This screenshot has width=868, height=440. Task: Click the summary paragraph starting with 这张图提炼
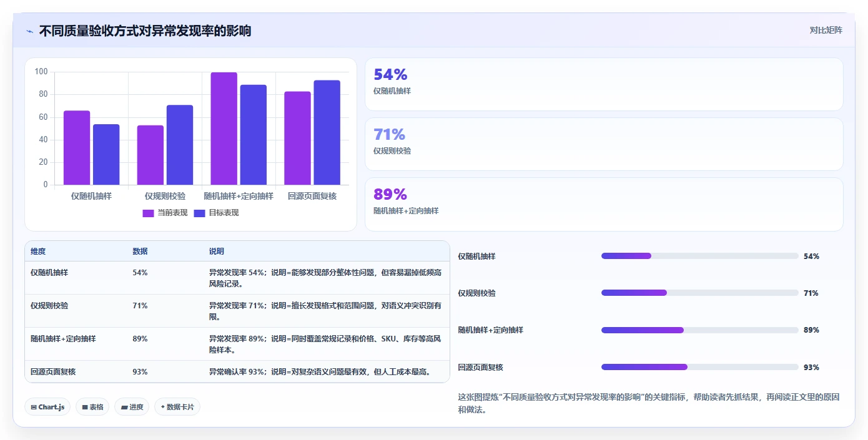tap(649, 403)
